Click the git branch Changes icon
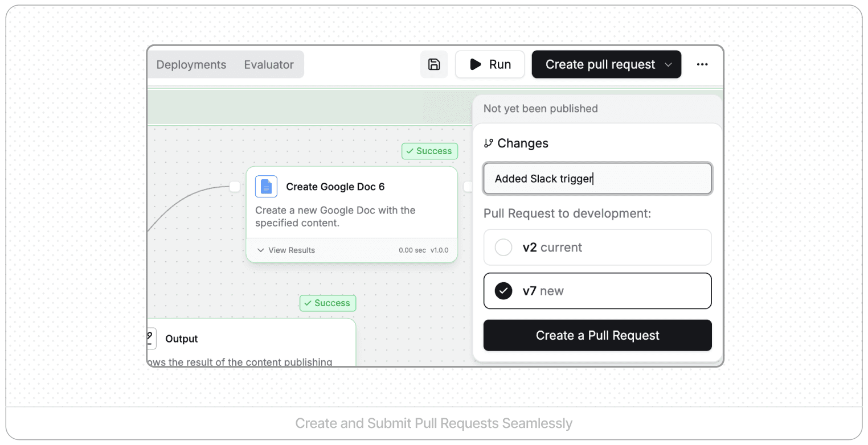 point(488,143)
